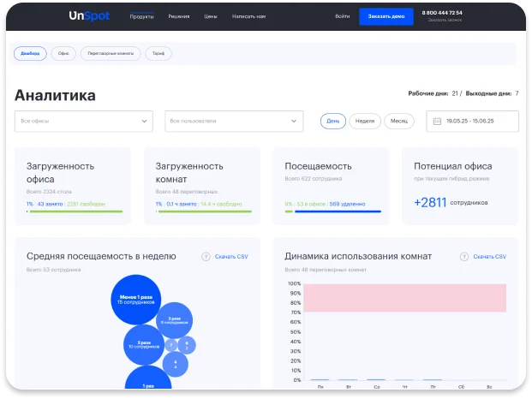Click the 43 занято text

50,204
